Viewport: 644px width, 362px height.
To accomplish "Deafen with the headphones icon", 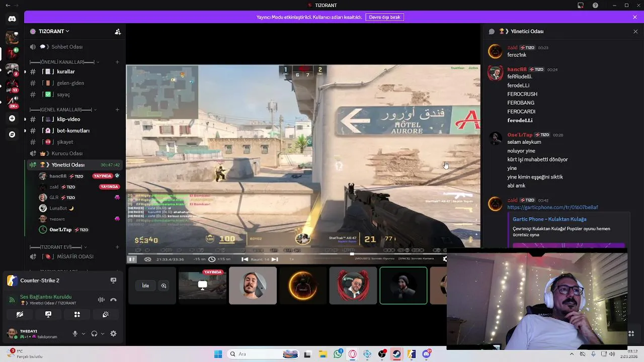I will coord(94,333).
